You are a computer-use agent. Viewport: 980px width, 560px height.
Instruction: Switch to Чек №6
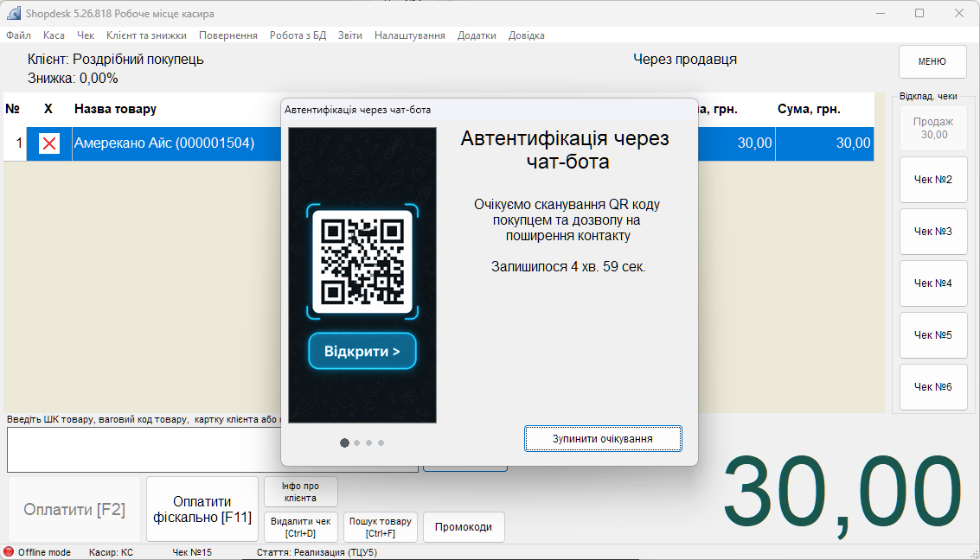pos(933,387)
